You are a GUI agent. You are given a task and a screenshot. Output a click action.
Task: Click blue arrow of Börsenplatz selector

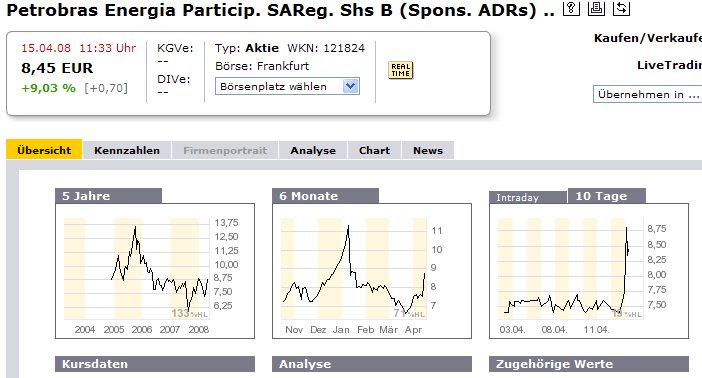[x=351, y=86]
